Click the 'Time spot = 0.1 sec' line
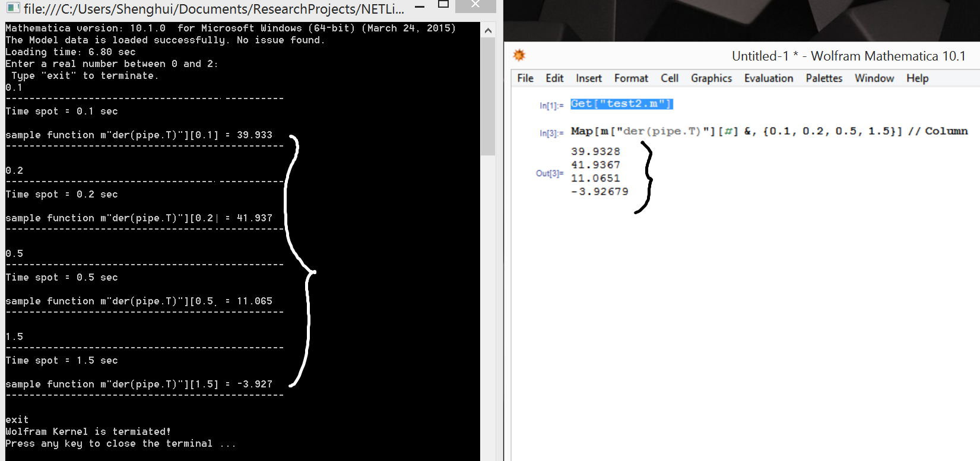980x461 pixels. coord(61,111)
